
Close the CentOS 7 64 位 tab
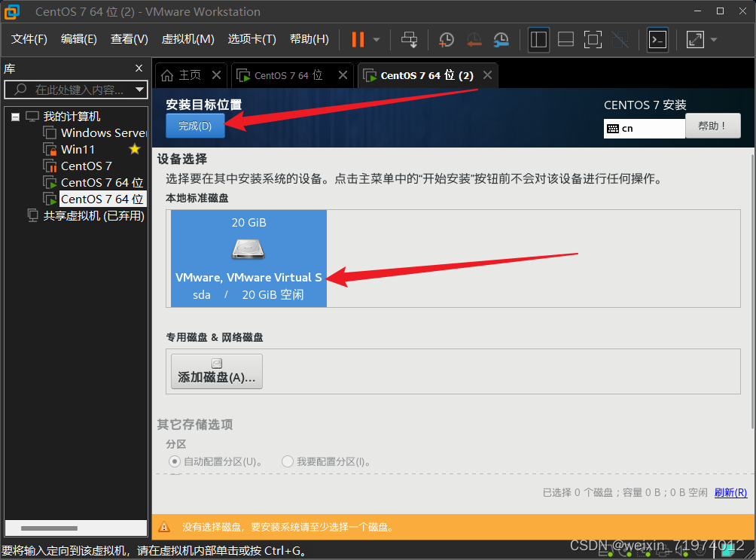343,75
